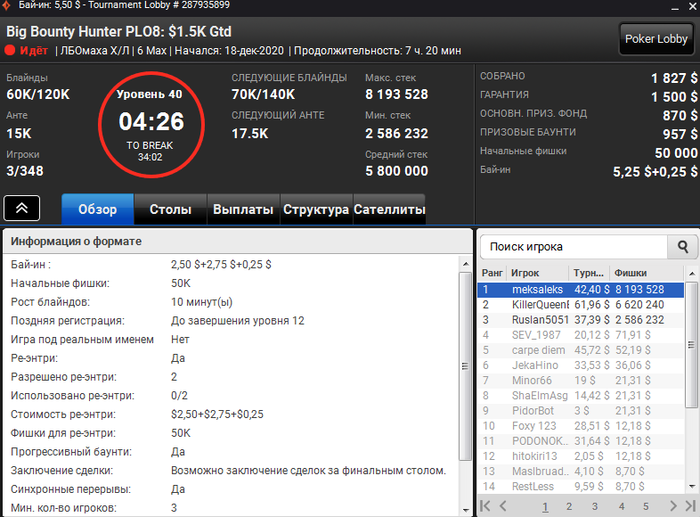
Task: Select player PODONOK.. row
Action: pos(581,441)
